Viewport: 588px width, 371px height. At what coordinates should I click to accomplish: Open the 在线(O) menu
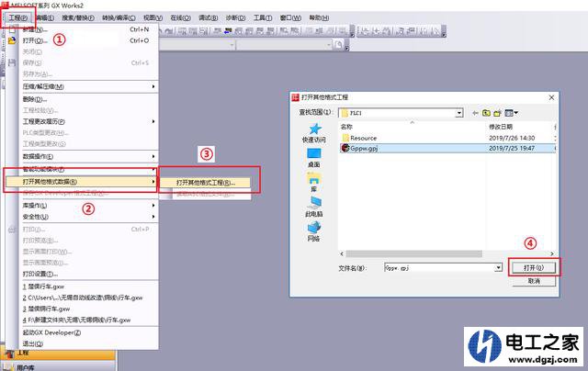coord(180,17)
